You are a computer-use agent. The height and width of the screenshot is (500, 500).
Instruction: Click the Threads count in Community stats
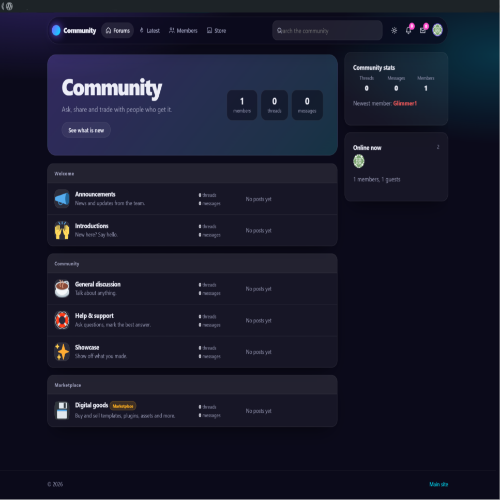[366, 88]
